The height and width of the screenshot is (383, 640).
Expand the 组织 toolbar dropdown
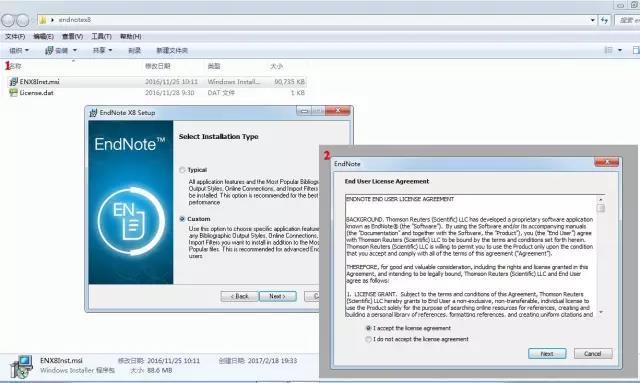[x=19, y=50]
